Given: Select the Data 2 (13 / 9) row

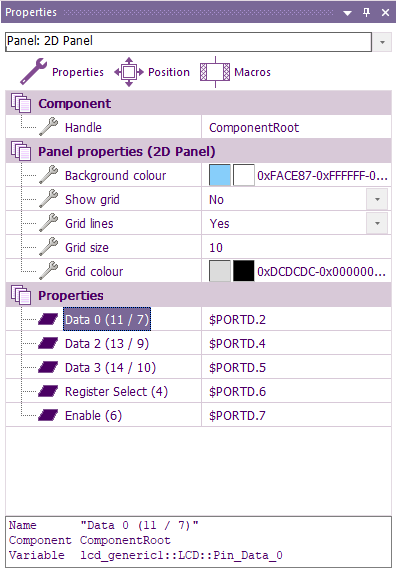Looking at the screenshot, I should pos(198,343).
